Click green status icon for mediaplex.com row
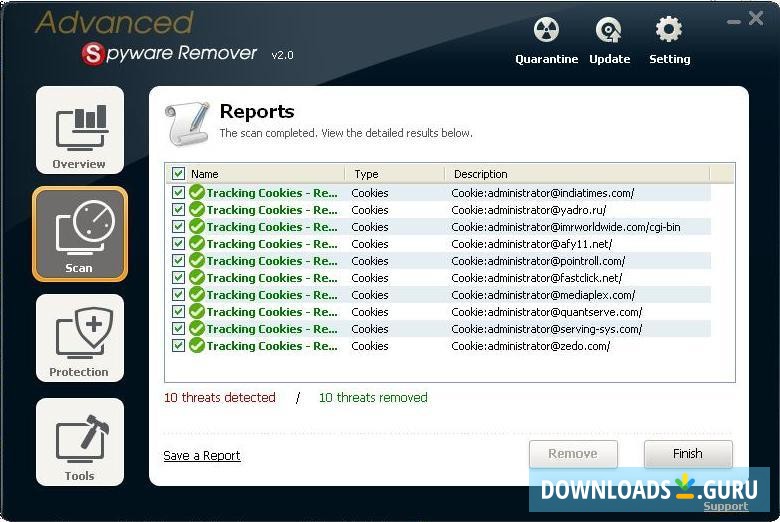The width and height of the screenshot is (780, 522). click(197, 294)
